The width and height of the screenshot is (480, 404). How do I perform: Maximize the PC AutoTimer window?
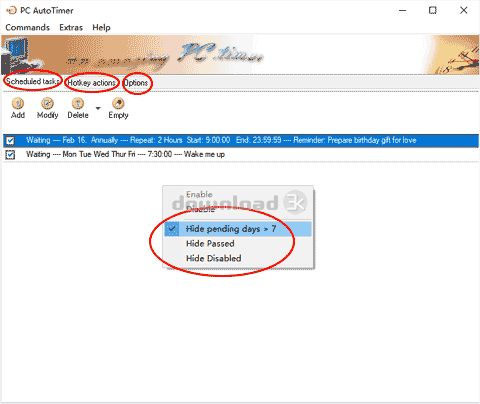[x=433, y=10]
